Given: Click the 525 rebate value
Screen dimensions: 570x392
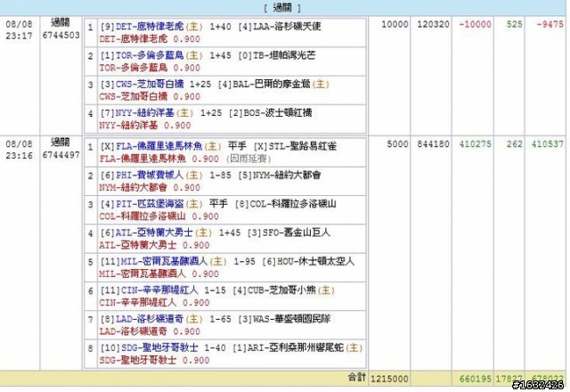Looking at the screenshot, I should coord(515,24).
